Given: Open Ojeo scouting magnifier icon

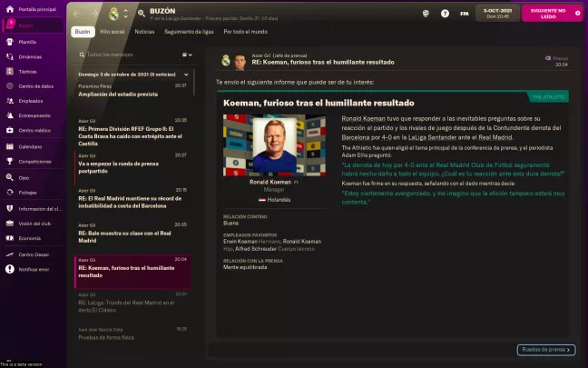Looking at the screenshot, I should tap(10, 177).
